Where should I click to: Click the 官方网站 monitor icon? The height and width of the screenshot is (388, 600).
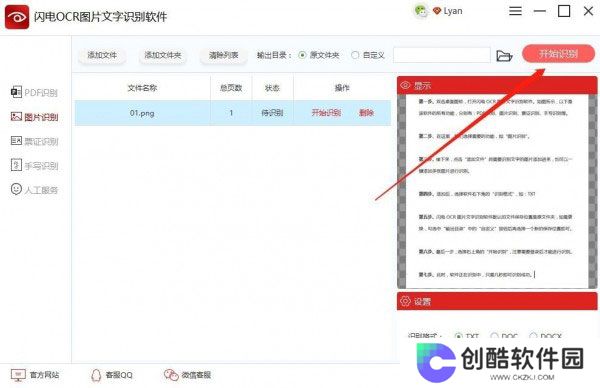pyautogui.click(x=18, y=375)
